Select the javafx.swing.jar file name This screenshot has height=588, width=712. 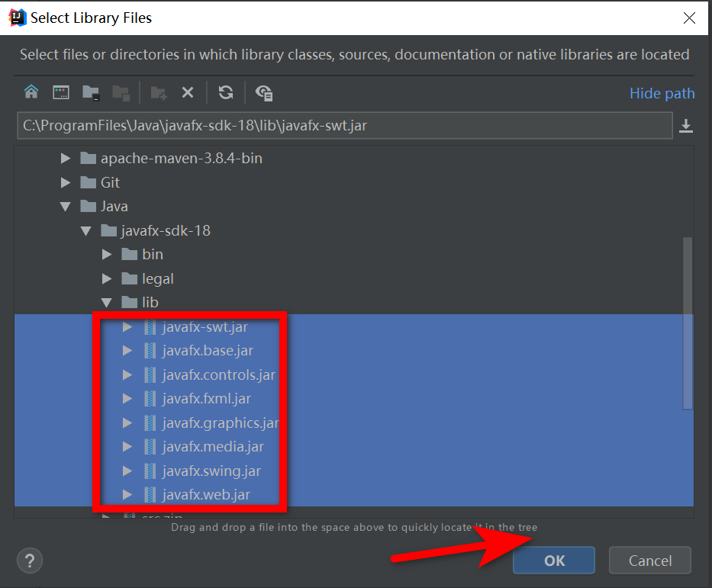click(211, 471)
